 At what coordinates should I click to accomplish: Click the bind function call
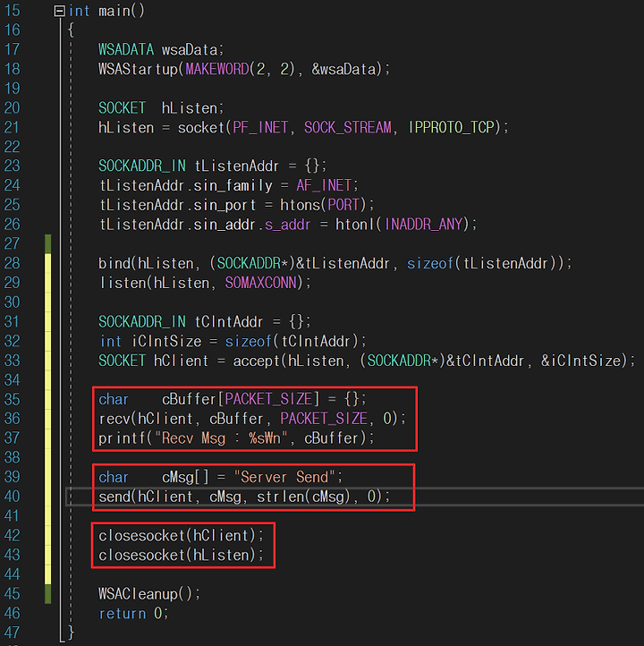[x=114, y=263]
